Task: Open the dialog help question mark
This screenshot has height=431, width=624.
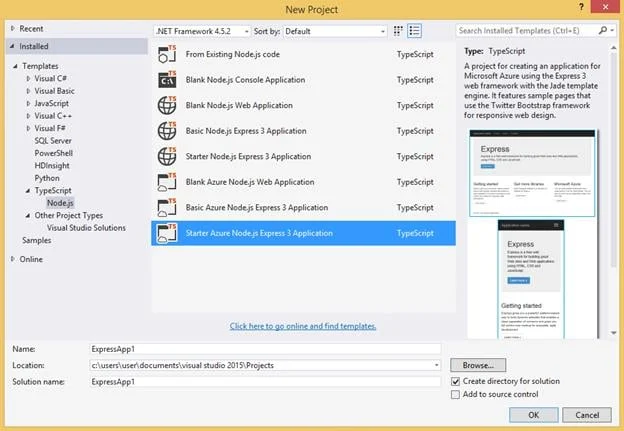Action: (581, 8)
